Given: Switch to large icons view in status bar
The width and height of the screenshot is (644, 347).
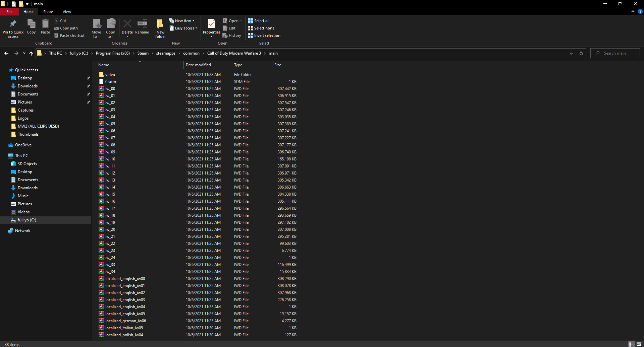Looking at the screenshot, I should pyautogui.click(x=639, y=344).
